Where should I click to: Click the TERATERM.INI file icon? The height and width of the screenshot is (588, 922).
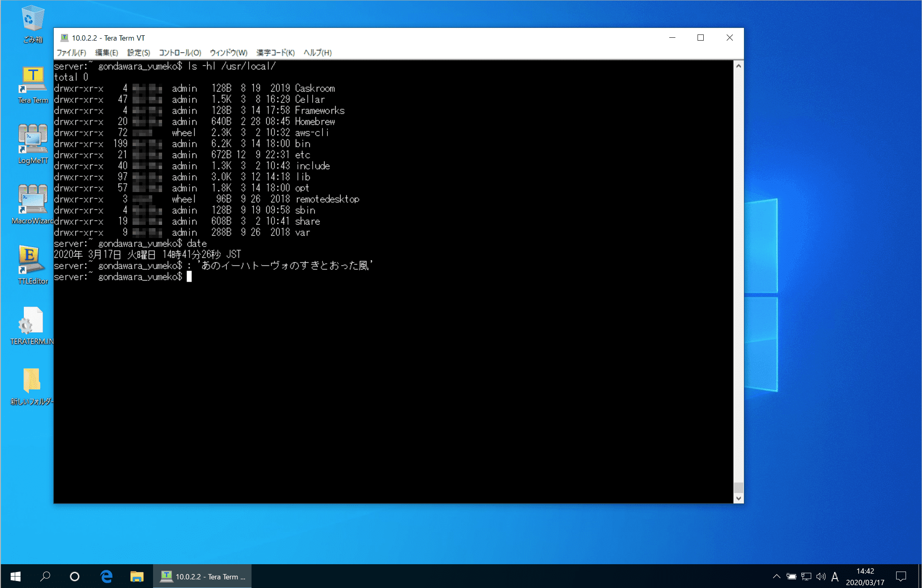pos(32,321)
